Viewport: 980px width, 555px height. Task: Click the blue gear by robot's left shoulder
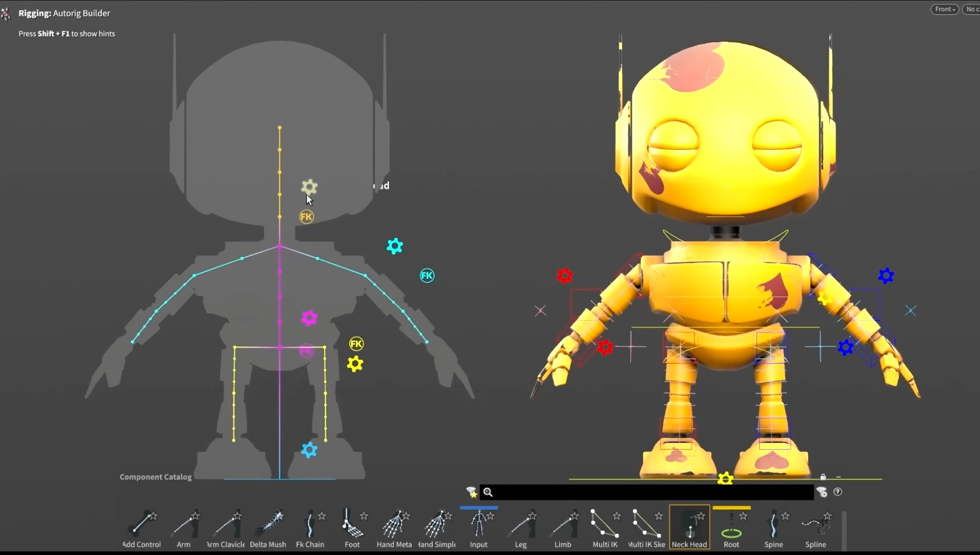click(x=886, y=276)
